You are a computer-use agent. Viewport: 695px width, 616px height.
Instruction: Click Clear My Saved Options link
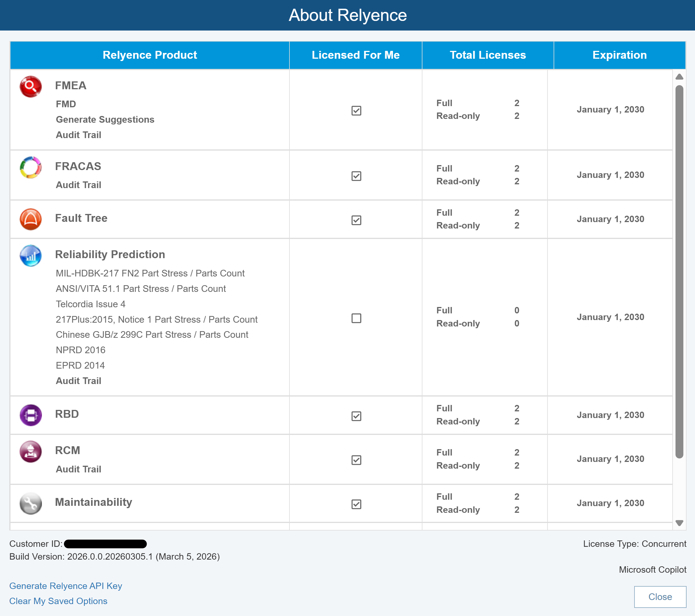58,601
